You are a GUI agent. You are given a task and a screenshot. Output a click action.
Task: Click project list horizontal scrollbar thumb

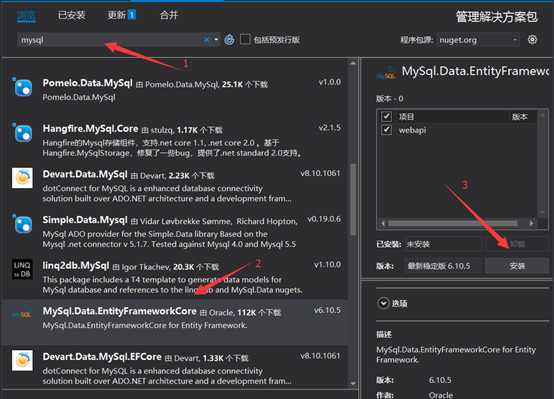click(453, 223)
